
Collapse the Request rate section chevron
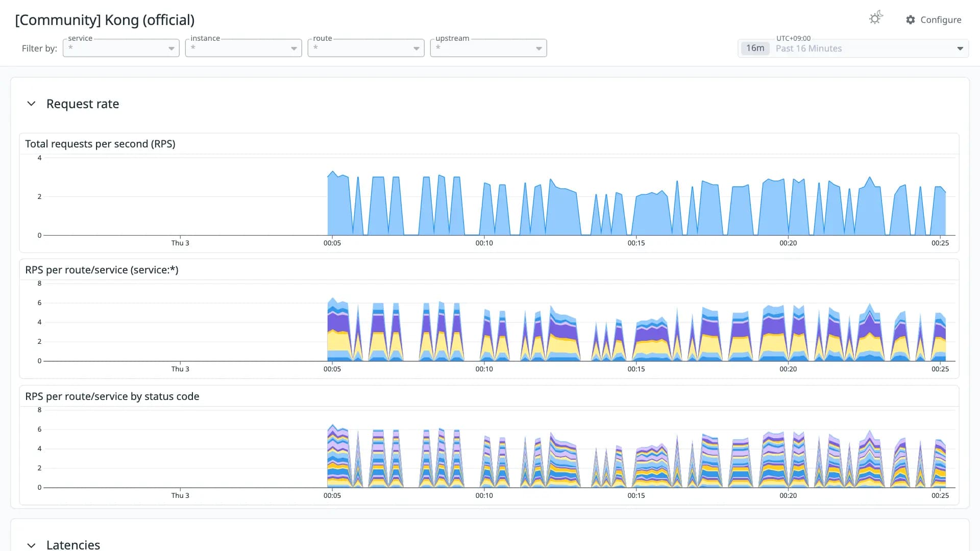(31, 104)
